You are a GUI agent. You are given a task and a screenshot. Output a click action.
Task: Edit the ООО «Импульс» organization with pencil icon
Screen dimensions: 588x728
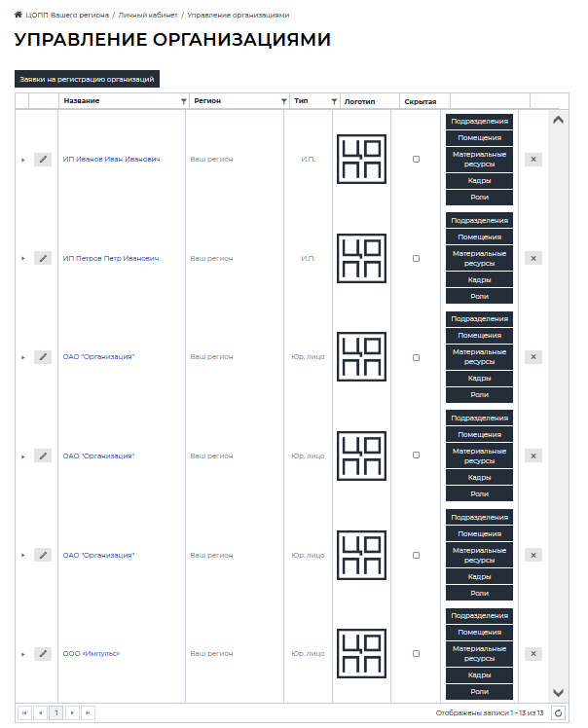pyautogui.click(x=43, y=654)
